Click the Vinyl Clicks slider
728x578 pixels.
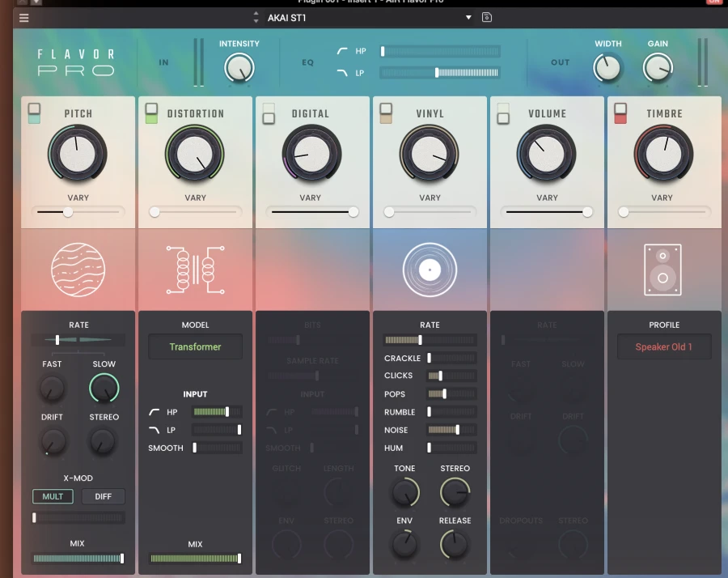pos(451,376)
